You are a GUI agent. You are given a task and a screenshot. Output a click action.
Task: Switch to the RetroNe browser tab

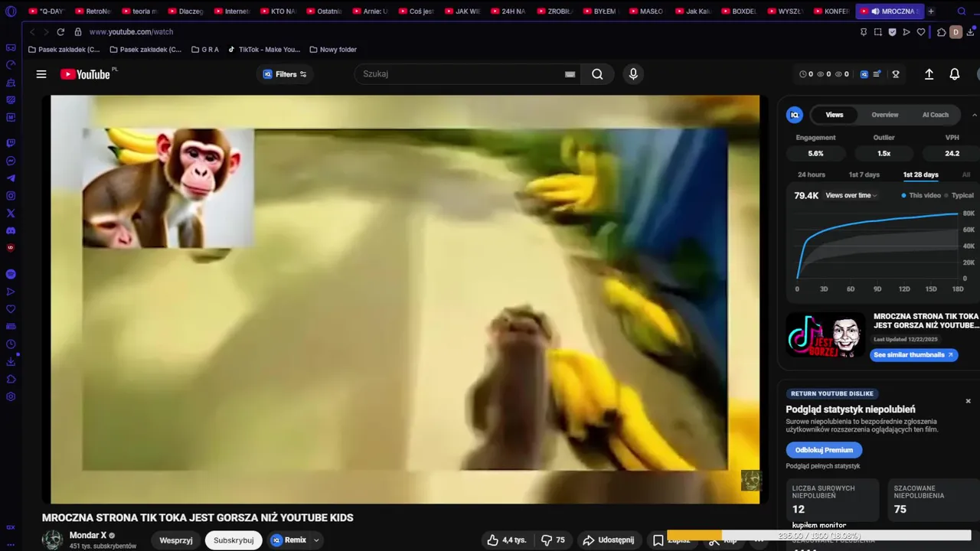point(93,11)
